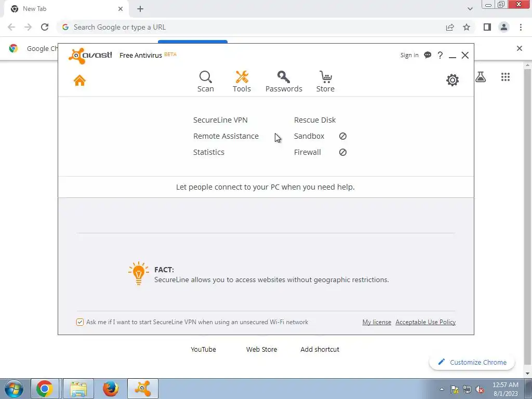
Task: Dismiss the Google Chrome infobar
Action: pyautogui.click(x=520, y=48)
